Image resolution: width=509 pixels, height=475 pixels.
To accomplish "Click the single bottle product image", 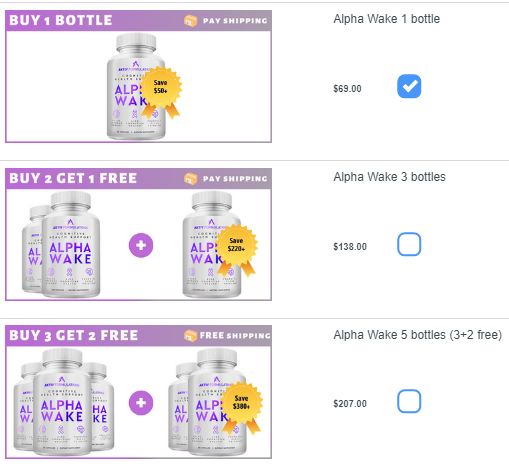I will pyautogui.click(x=136, y=86).
